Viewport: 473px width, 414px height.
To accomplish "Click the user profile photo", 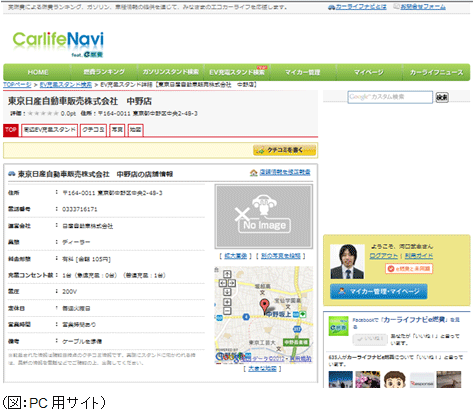I will [x=347, y=261].
